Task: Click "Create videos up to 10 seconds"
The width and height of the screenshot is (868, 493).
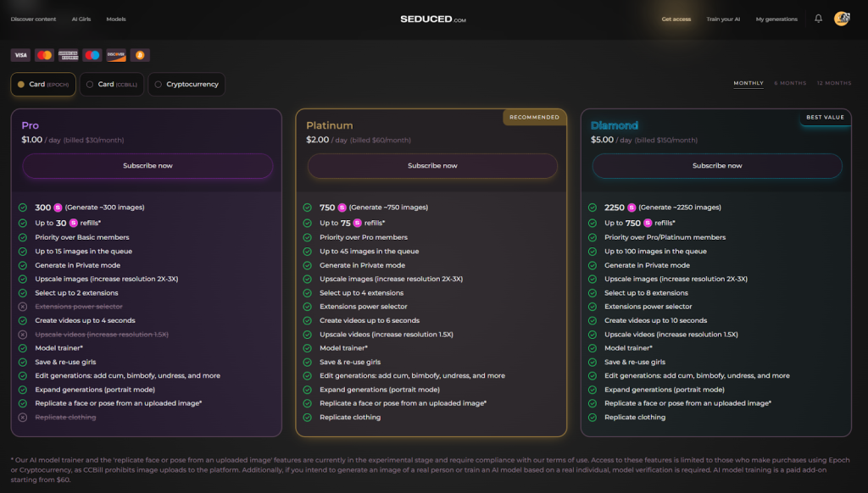Action: pyautogui.click(x=655, y=320)
